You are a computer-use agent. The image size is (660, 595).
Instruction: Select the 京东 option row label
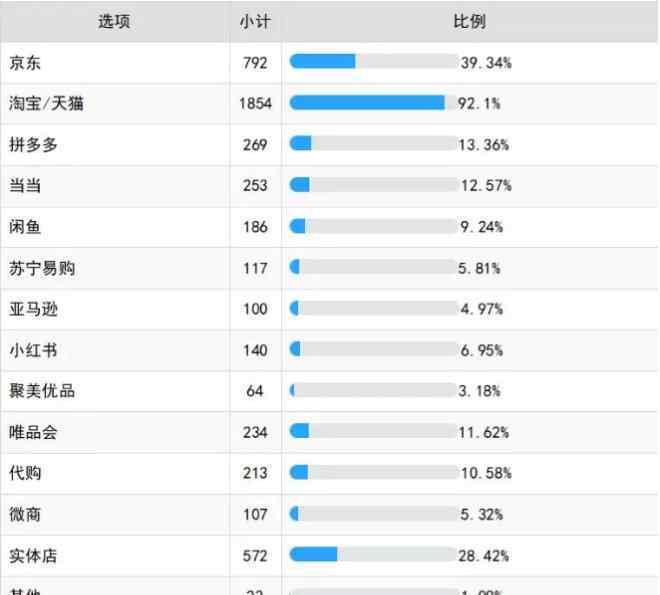click(25, 62)
